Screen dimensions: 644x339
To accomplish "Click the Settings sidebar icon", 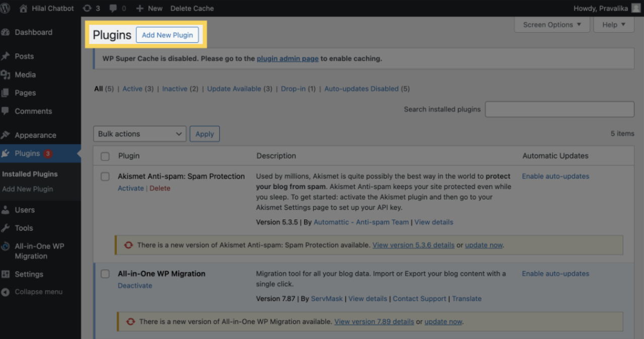I will 6,274.
